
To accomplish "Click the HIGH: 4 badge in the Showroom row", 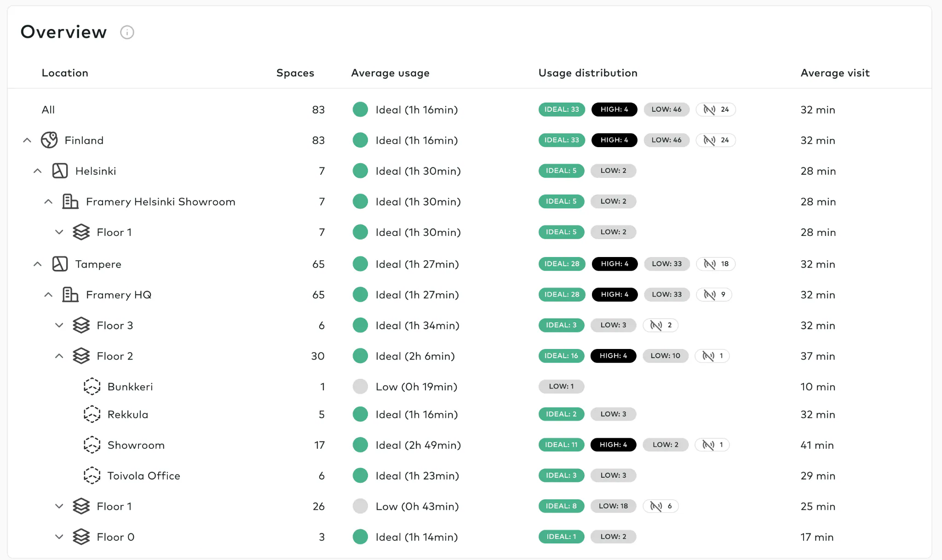I will tap(613, 445).
